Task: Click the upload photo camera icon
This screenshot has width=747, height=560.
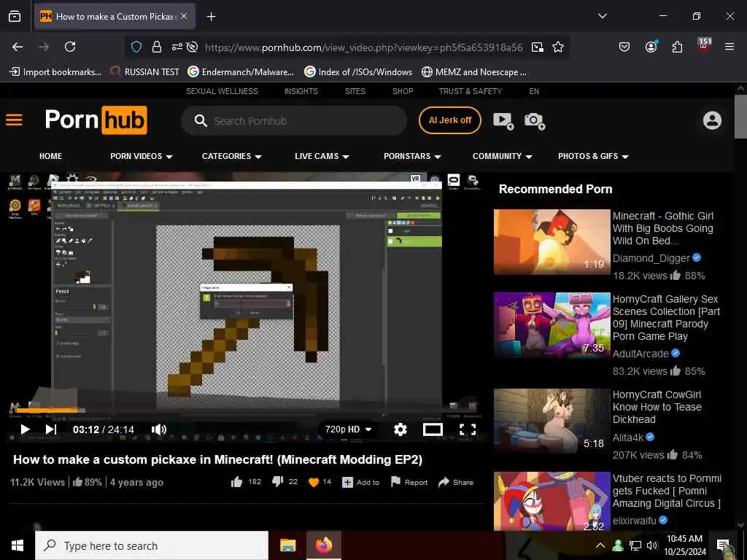Action: pos(535,120)
